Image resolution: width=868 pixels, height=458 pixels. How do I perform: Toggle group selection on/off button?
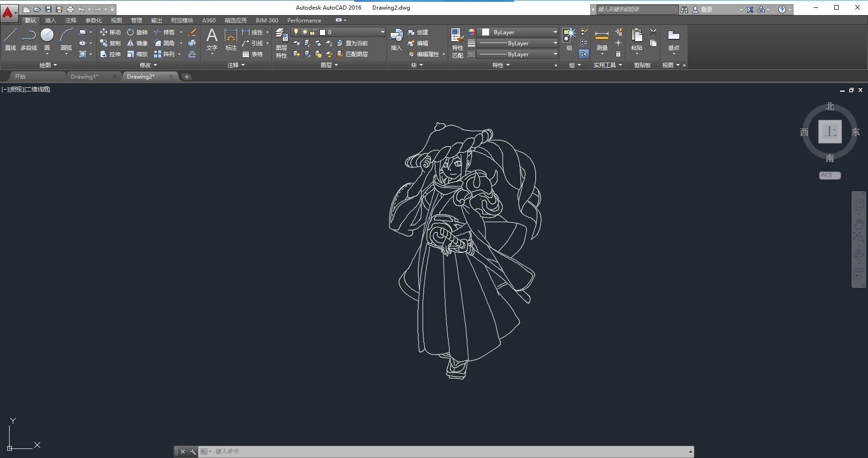(x=584, y=54)
